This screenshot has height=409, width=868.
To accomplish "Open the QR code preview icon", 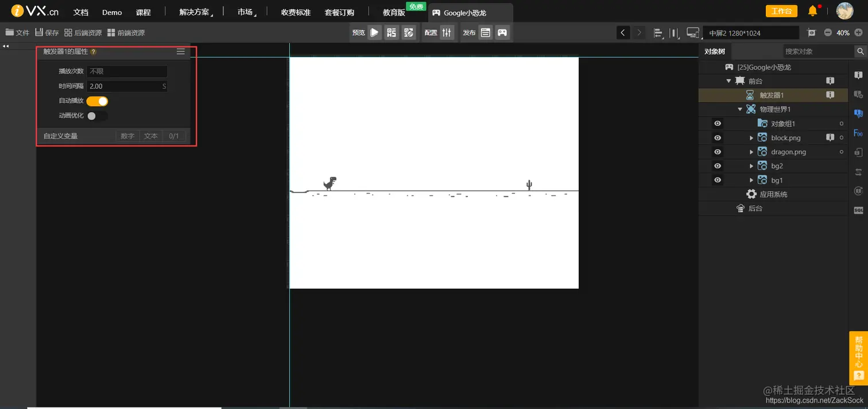I will click(392, 33).
